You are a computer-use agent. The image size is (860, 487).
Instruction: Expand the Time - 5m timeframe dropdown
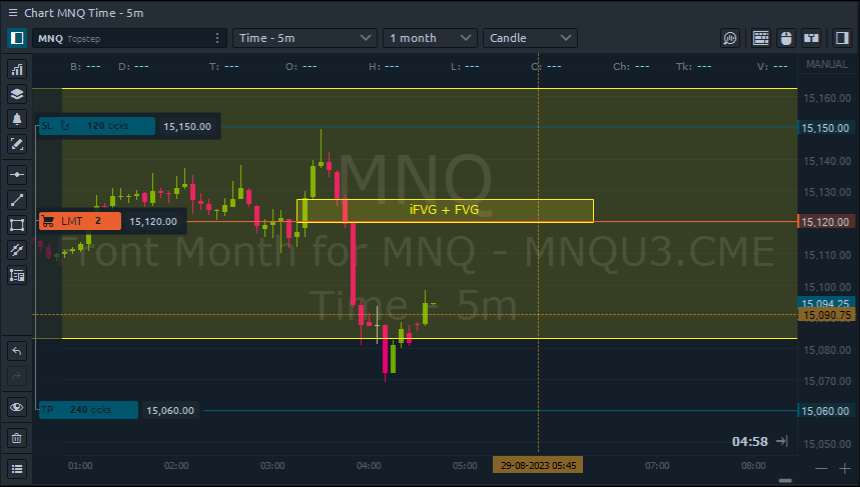point(305,38)
